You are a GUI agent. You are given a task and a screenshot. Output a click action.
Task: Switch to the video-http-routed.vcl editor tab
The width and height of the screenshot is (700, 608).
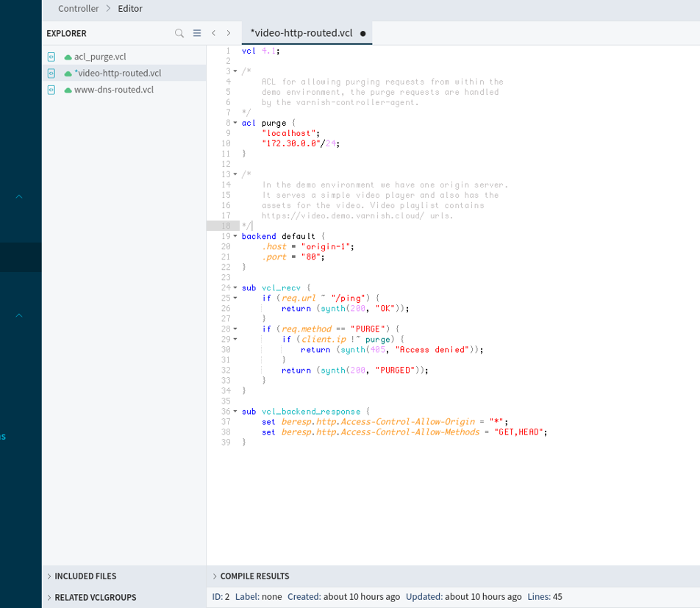301,33
